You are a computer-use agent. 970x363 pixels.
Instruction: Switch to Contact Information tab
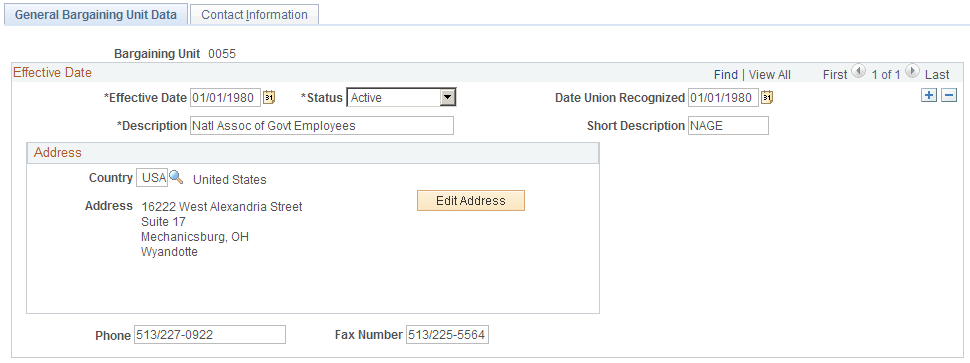(x=254, y=14)
